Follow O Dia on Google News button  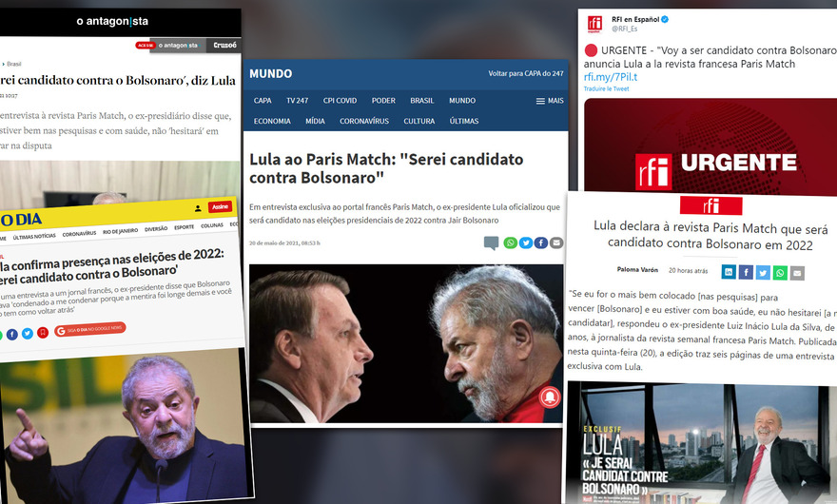click(89, 329)
